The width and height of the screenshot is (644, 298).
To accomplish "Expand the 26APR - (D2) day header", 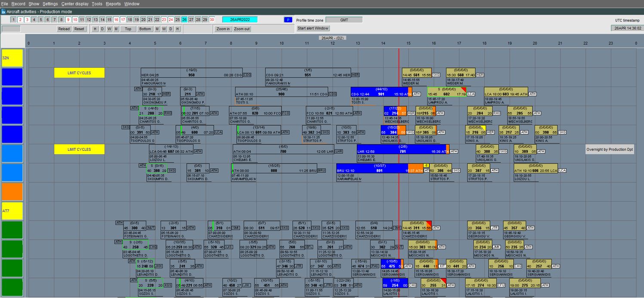I will coord(332,37).
